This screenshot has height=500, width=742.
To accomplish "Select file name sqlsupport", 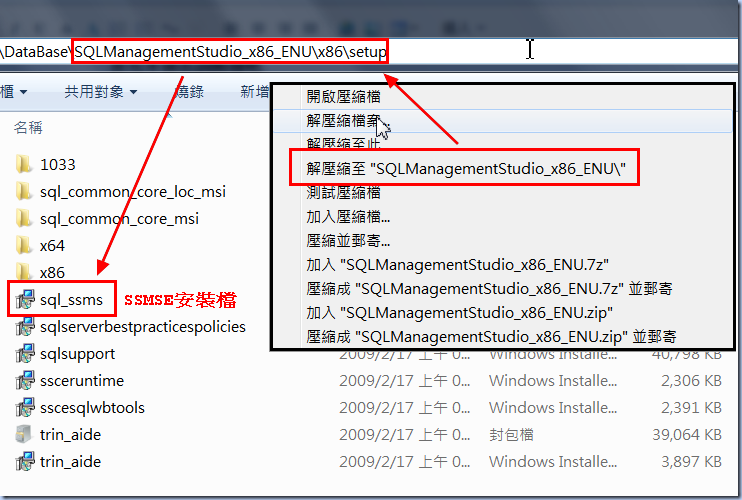I will click(x=77, y=353).
